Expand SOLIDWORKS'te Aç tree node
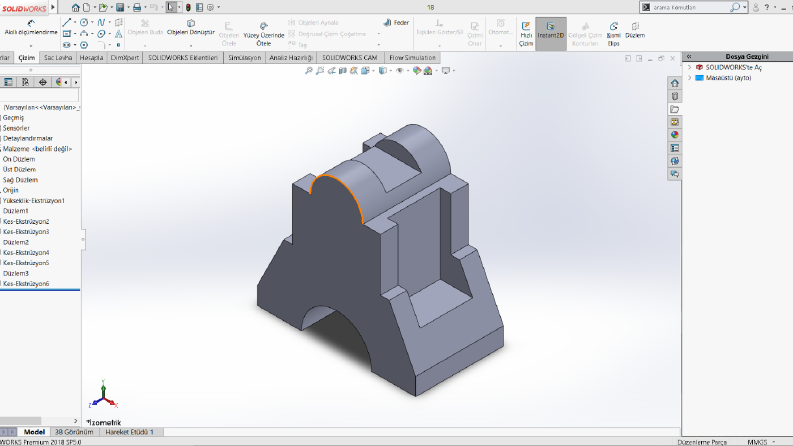The height and width of the screenshot is (446, 793). [x=689, y=67]
